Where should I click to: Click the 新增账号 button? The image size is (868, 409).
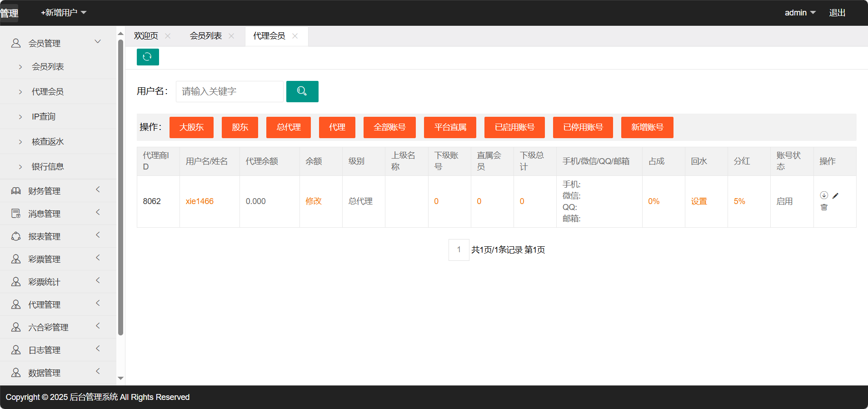pyautogui.click(x=647, y=127)
